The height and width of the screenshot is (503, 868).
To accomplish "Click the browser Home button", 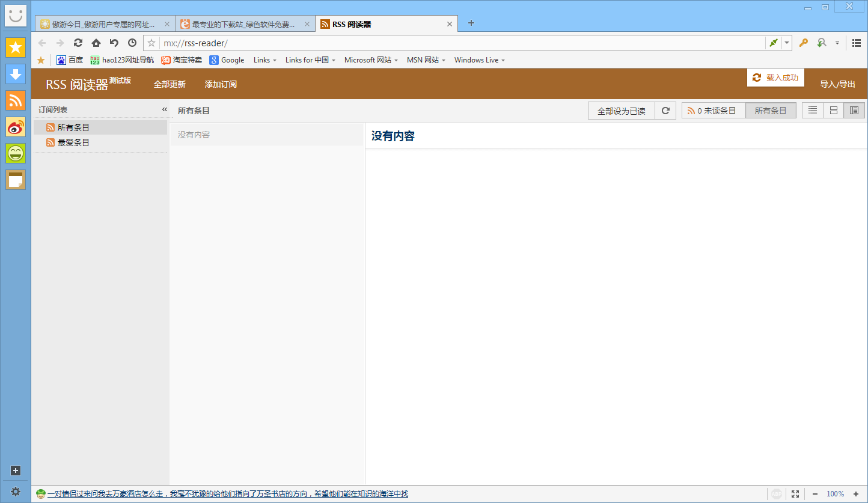I will (x=96, y=43).
